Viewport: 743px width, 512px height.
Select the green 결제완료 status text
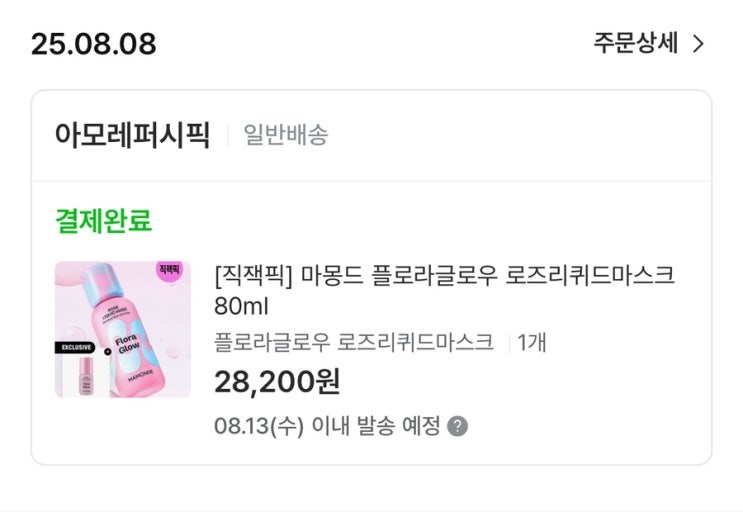click(103, 221)
